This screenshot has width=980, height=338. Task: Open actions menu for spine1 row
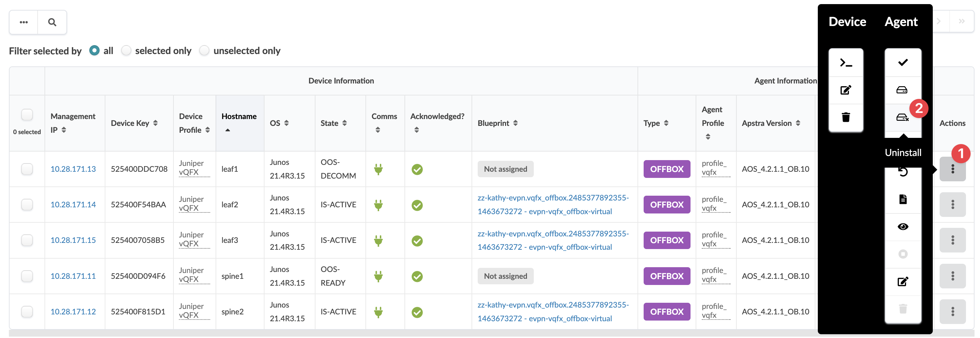[952, 276]
